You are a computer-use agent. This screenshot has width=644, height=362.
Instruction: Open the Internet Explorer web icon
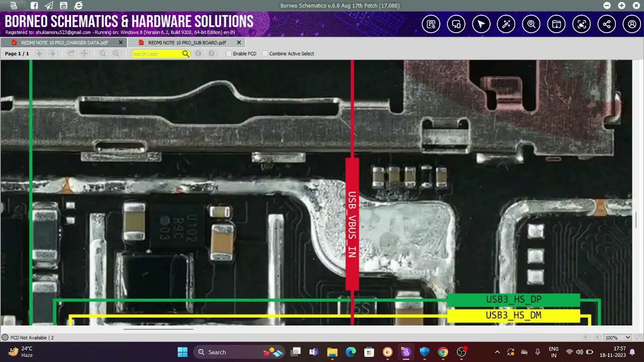coord(78,6)
